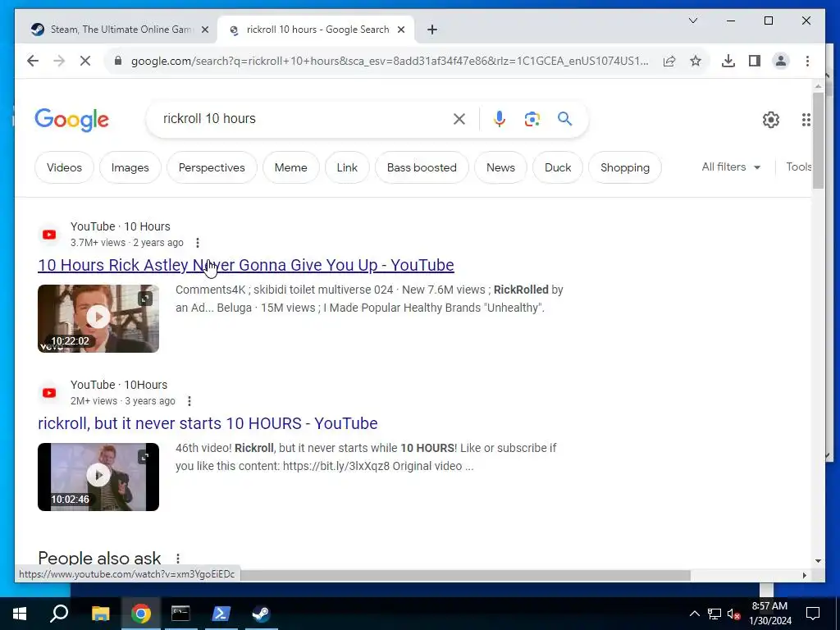
Task: Open Command Prompt from taskbar
Action: 180,614
